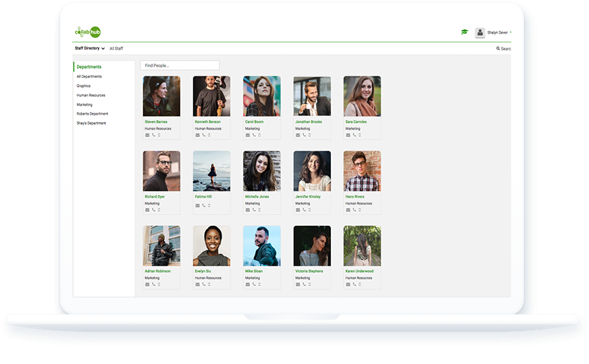Click Human Resources under Karen Underwood
Viewport: 589px width, 364px height.
359,278
